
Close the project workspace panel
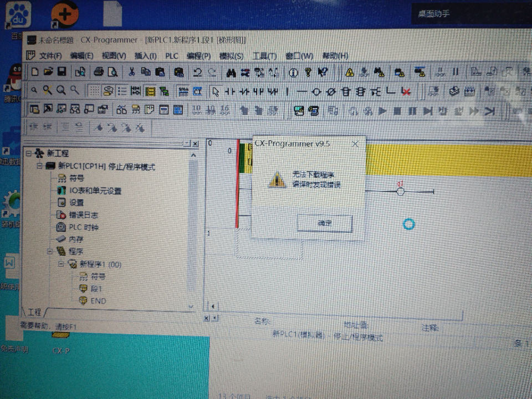tap(196, 144)
